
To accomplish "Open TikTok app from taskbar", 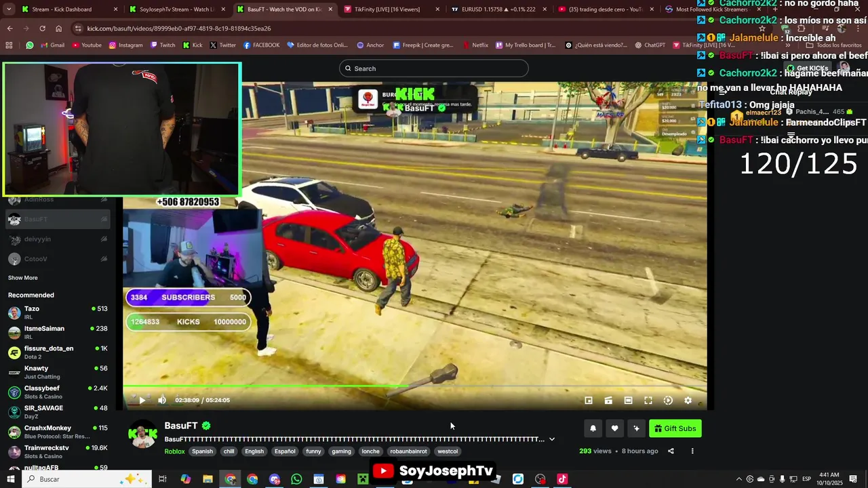I will coord(562,479).
